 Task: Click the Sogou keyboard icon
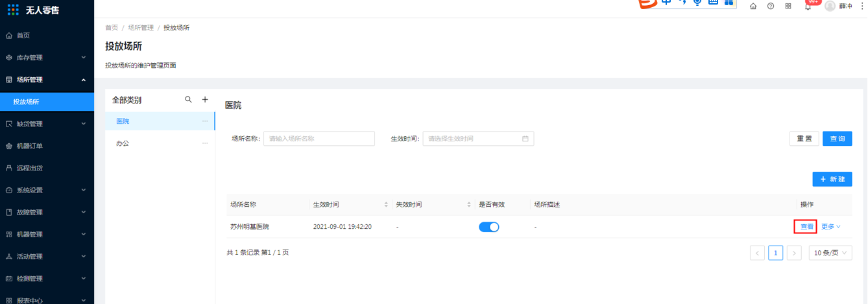(713, 3)
